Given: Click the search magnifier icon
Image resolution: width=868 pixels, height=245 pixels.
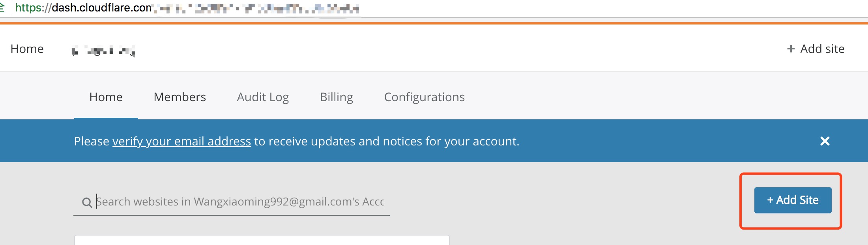Looking at the screenshot, I should tap(87, 202).
